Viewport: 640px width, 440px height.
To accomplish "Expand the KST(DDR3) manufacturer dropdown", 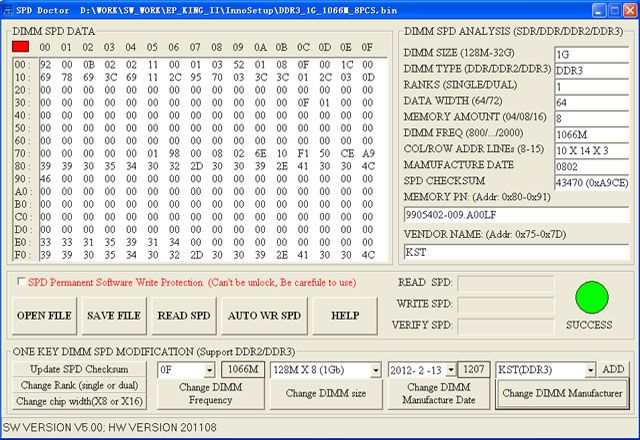I will pyautogui.click(x=590, y=370).
